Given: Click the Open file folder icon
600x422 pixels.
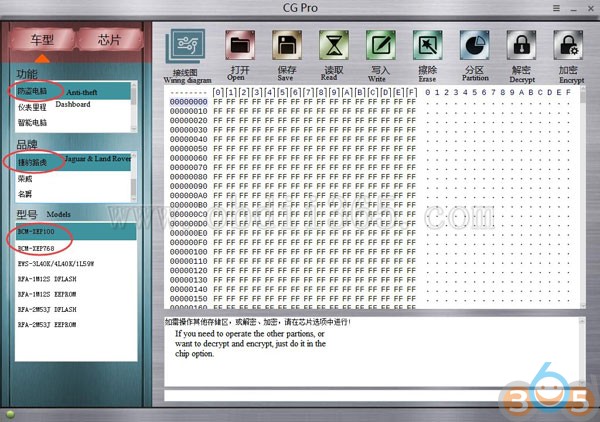Looking at the screenshot, I should click(x=240, y=45).
